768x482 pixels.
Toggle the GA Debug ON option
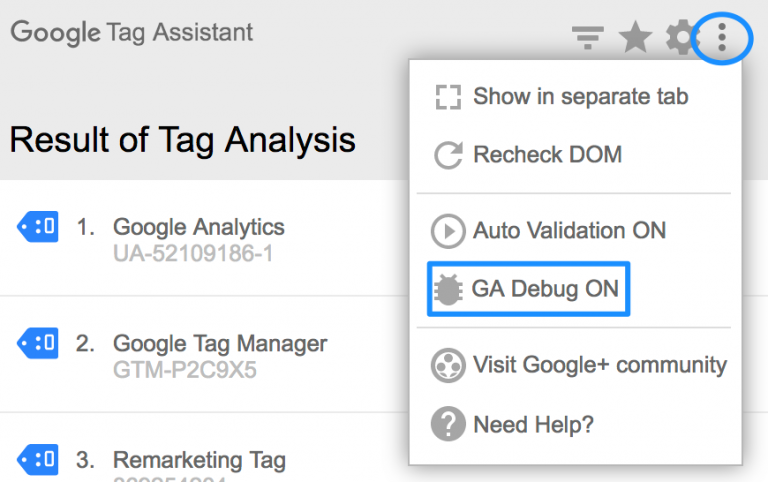coord(545,290)
